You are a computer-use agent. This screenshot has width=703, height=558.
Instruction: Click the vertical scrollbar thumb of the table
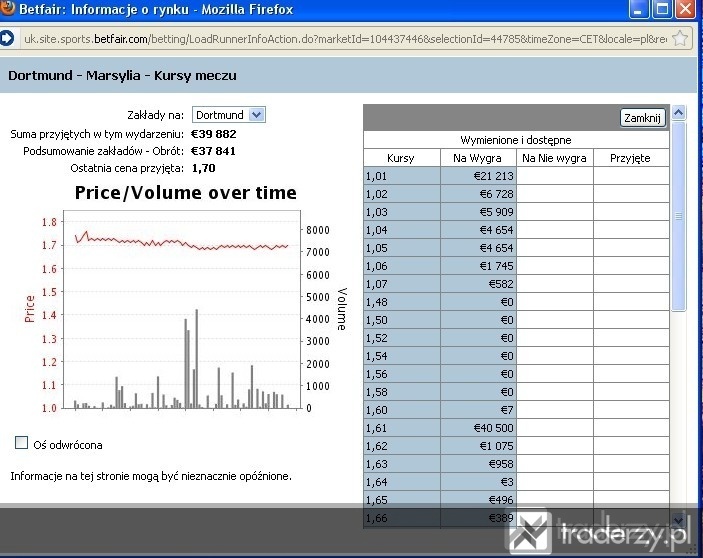click(x=678, y=216)
